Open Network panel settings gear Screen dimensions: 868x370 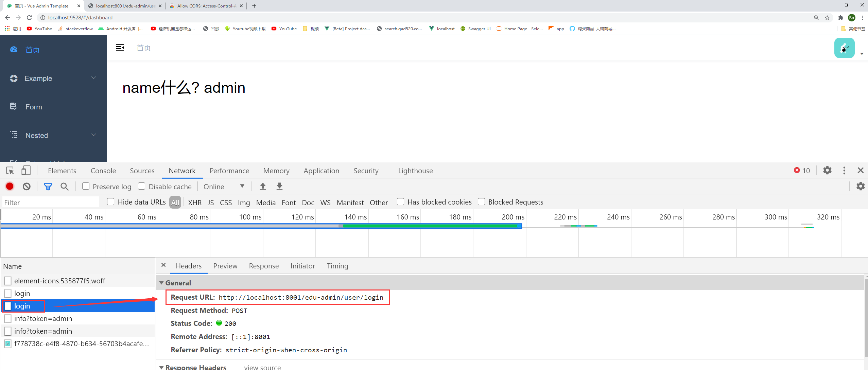[860, 186]
